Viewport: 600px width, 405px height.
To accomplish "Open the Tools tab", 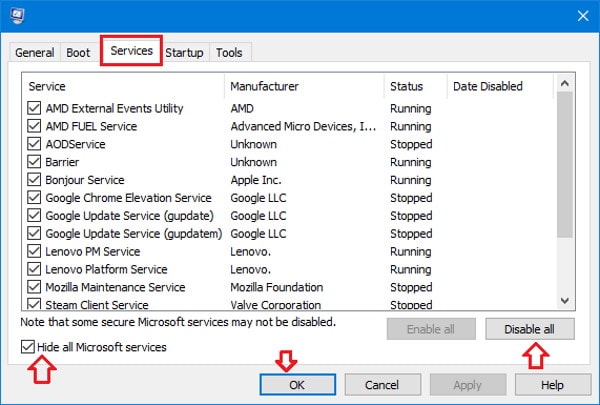I will 229,52.
